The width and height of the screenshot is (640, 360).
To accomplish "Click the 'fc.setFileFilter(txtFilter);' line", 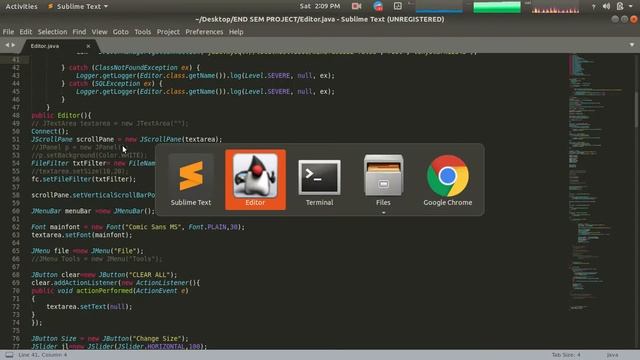I will [84, 179].
